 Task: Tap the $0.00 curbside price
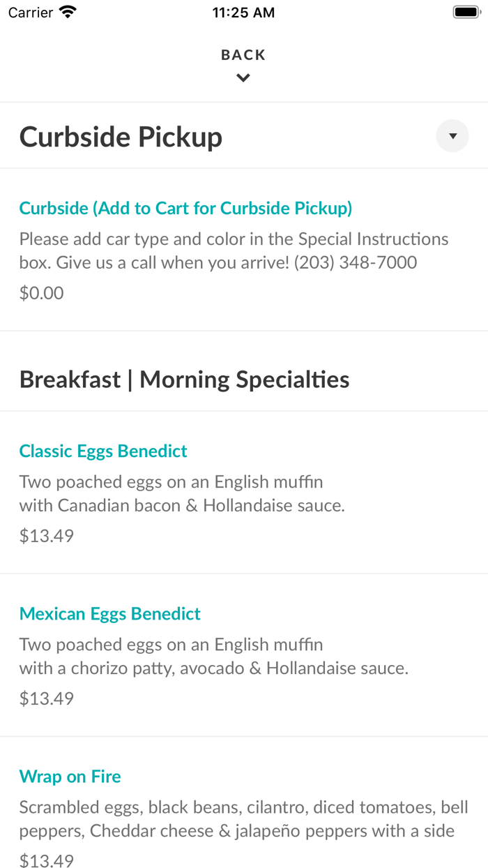coord(41,293)
